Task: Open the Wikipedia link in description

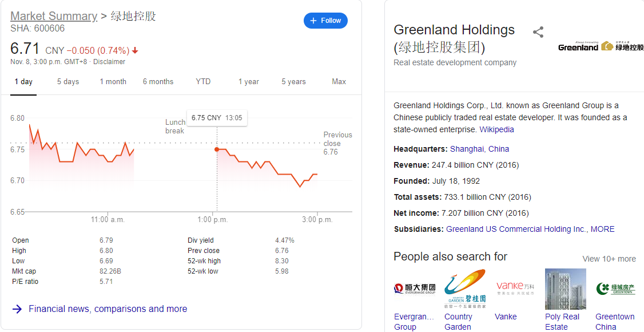Action: (496, 129)
